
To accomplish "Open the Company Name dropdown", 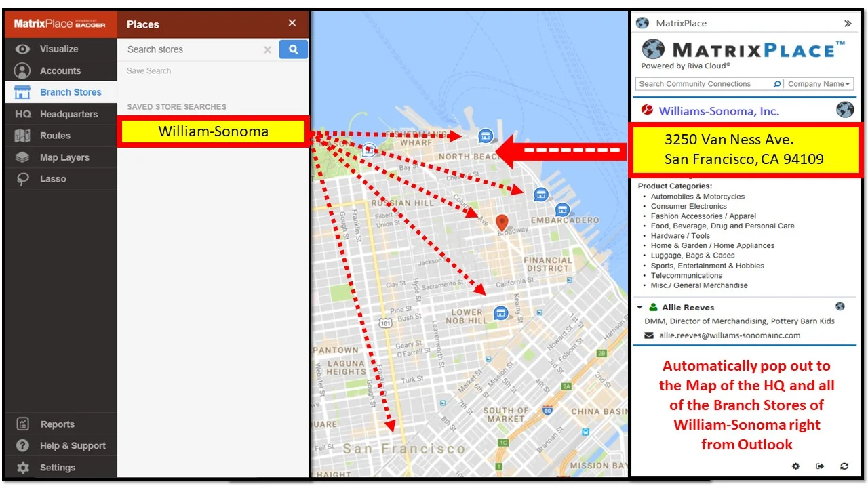I will [x=819, y=84].
